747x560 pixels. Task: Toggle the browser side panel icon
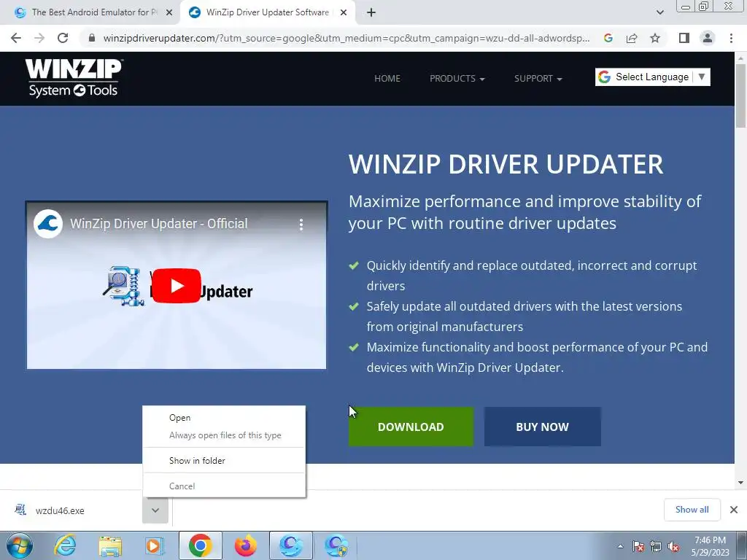(684, 38)
